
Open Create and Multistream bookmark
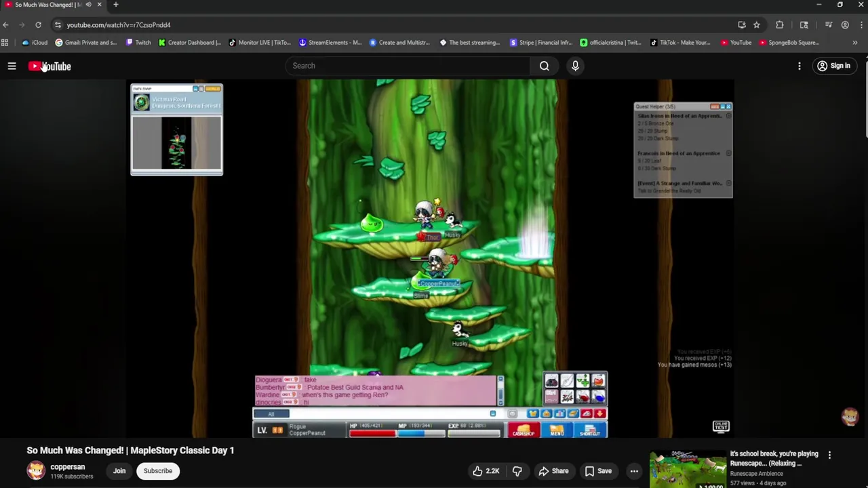point(400,43)
